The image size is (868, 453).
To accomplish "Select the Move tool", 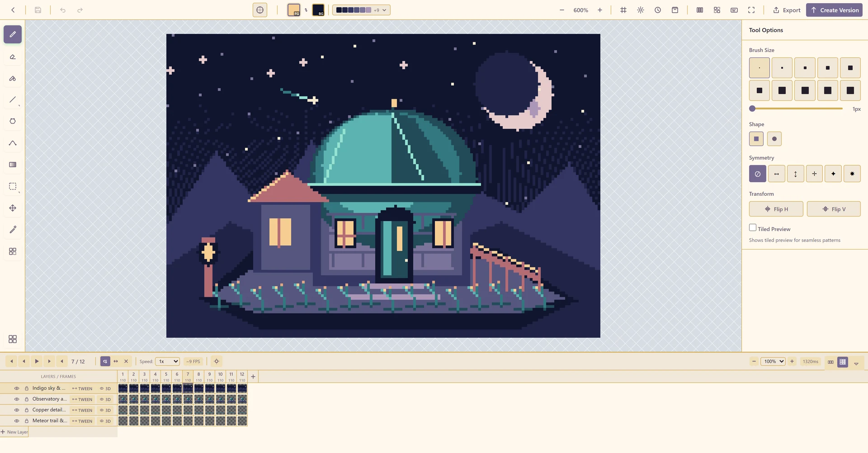I will point(13,208).
